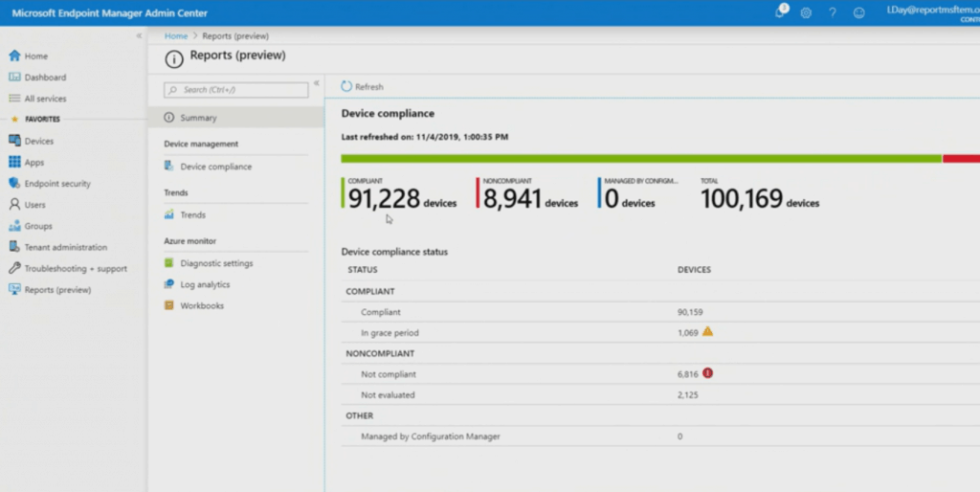Click the Devices icon in sidebar
The image size is (980, 492).
click(x=14, y=141)
